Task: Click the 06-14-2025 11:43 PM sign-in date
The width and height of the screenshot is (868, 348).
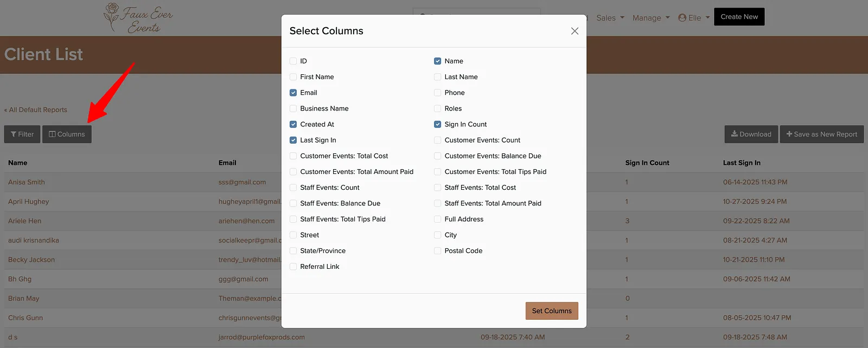Action: point(755,182)
